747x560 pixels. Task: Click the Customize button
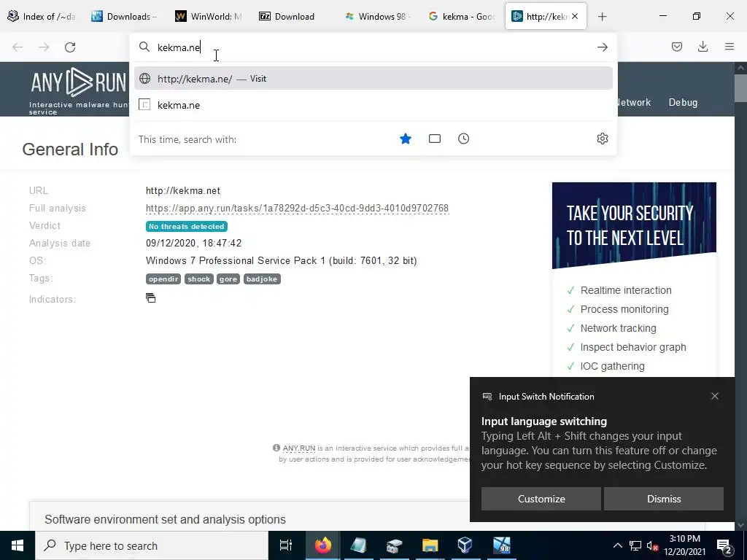541,499
